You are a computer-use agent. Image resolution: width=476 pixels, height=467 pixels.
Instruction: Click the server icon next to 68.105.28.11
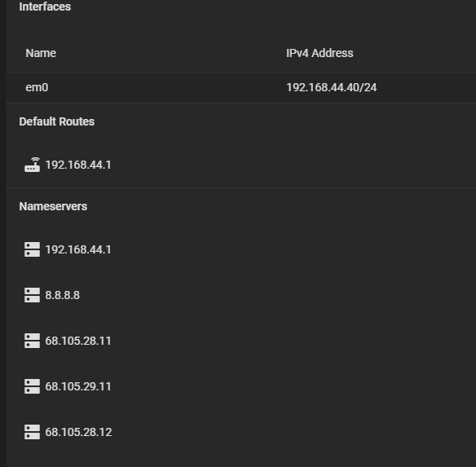(x=32, y=341)
